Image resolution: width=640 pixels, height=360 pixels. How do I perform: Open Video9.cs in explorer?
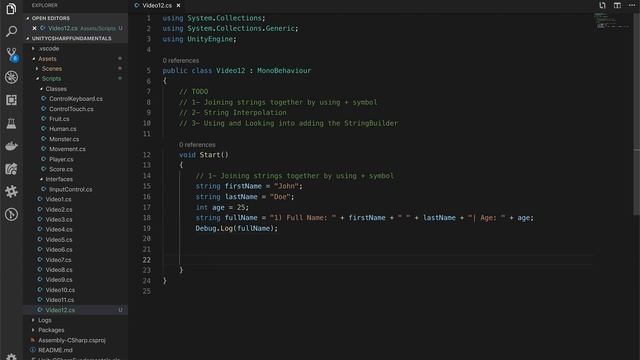pos(59,279)
